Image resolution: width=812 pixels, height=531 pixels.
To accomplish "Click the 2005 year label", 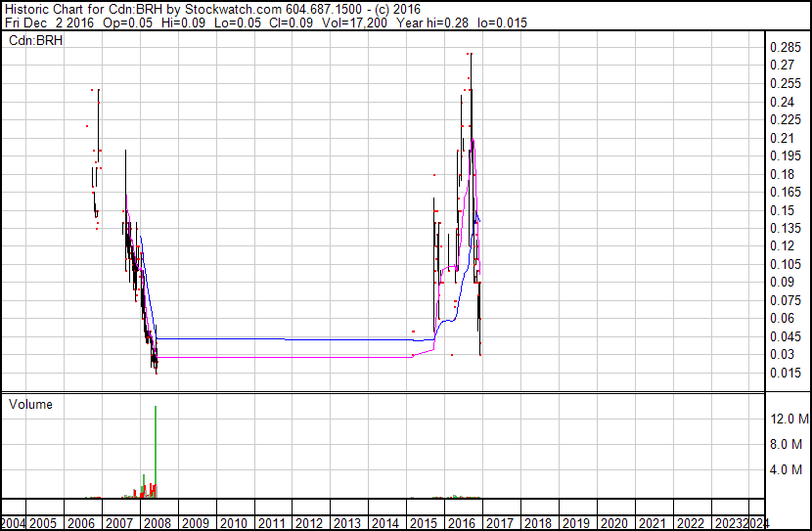I will coord(44,523).
